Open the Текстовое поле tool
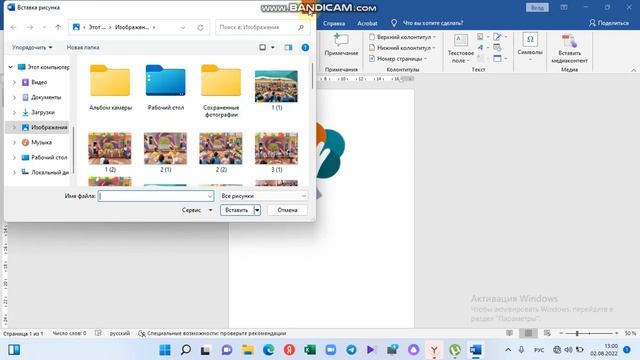 point(461,49)
